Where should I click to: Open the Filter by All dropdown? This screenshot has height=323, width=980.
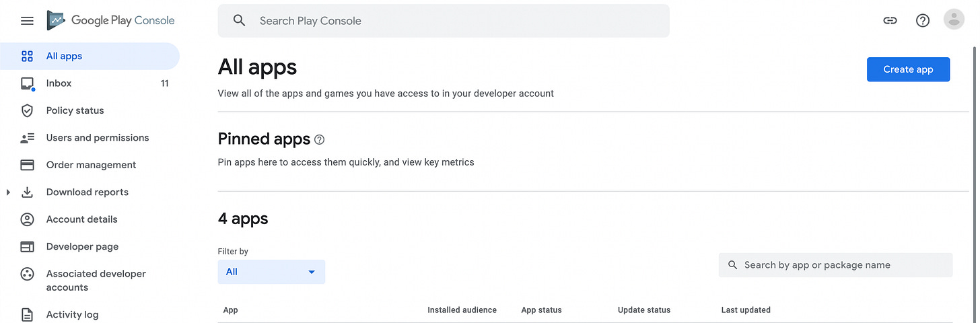click(x=271, y=272)
